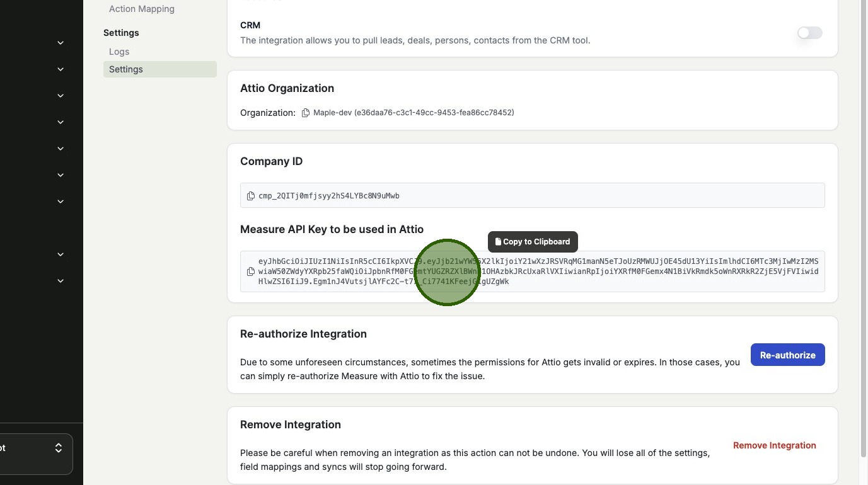Image resolution: width=868 pixels, height=485 pixels.
Task: Click the red Remove Integration link
Action: click(x=774, y=445)
